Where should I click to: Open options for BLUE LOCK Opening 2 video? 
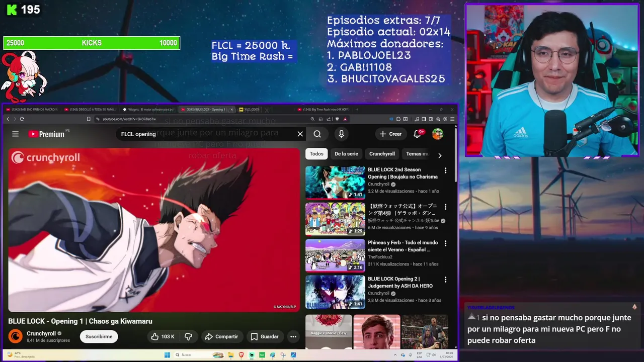(445, 280)
